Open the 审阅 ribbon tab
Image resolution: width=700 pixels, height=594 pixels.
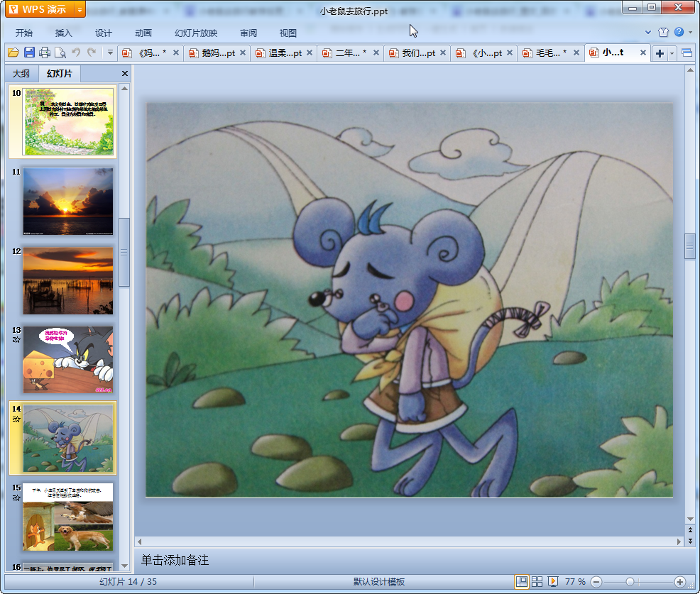pos(248,33)
